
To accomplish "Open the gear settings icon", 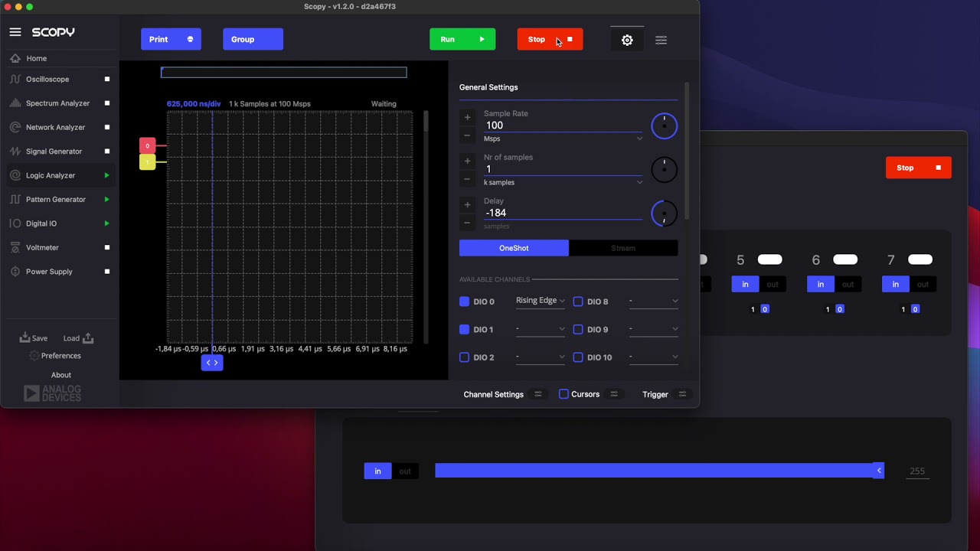I will click(627, 40).
